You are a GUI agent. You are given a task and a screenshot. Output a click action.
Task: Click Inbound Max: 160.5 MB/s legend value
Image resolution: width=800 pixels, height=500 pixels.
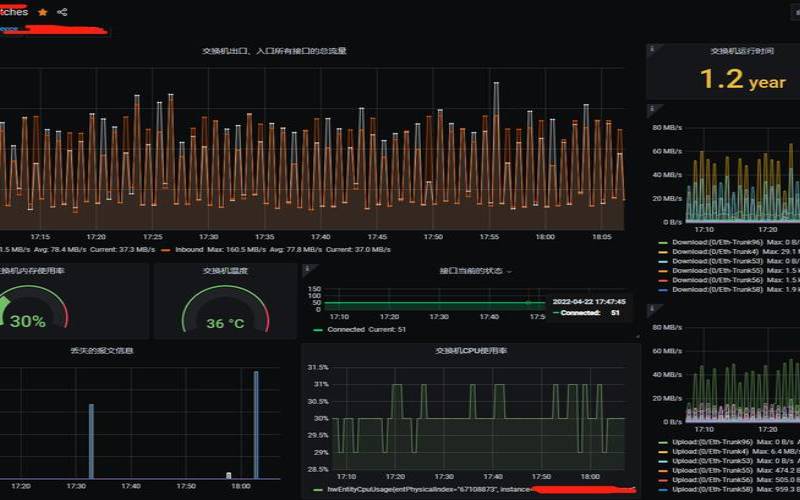[237, 249]
